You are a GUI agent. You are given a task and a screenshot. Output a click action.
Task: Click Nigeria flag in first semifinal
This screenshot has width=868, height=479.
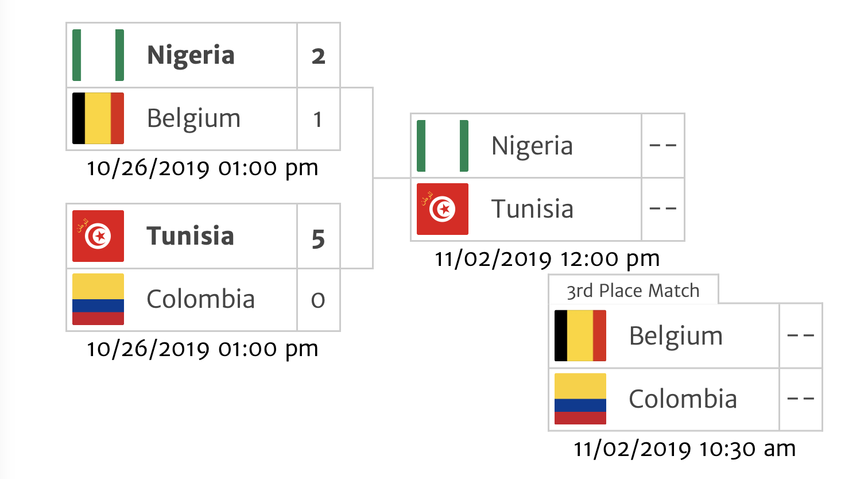click(98, 55)
